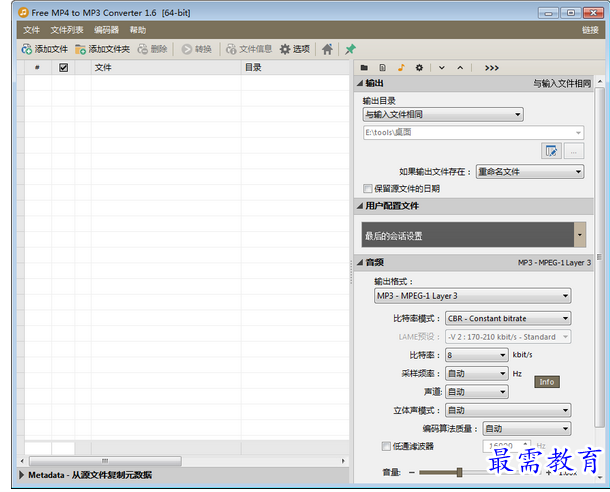This screenshot has width=610, height=492.
Task: Select the document tab icon in side panel
Action: pyautogui.click(x=382, y=68)
